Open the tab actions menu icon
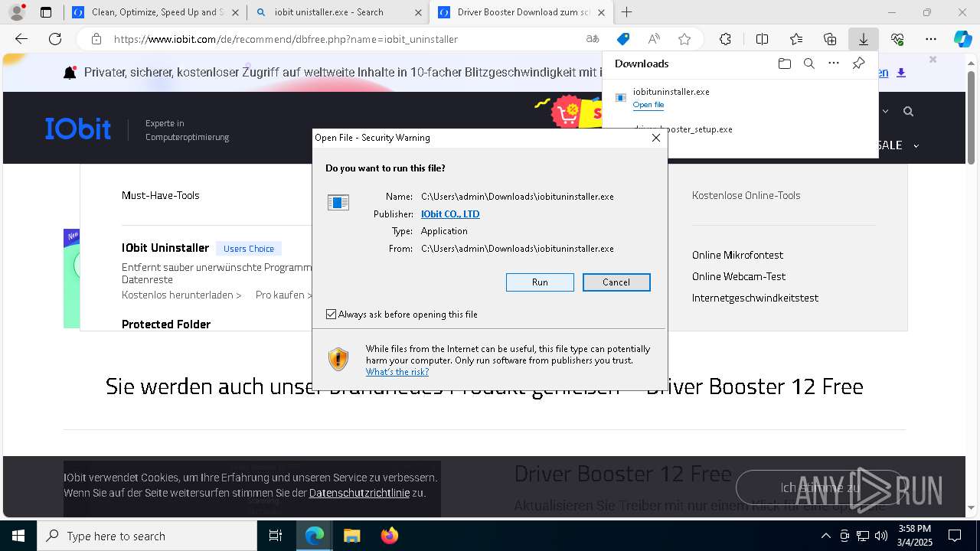 46,12
